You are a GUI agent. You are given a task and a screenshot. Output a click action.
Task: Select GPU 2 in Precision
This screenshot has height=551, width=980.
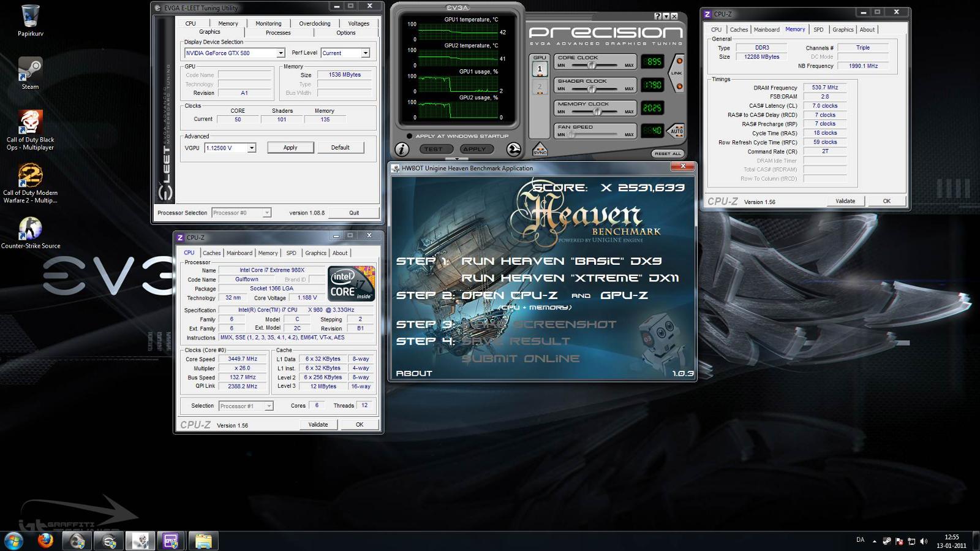540,87
